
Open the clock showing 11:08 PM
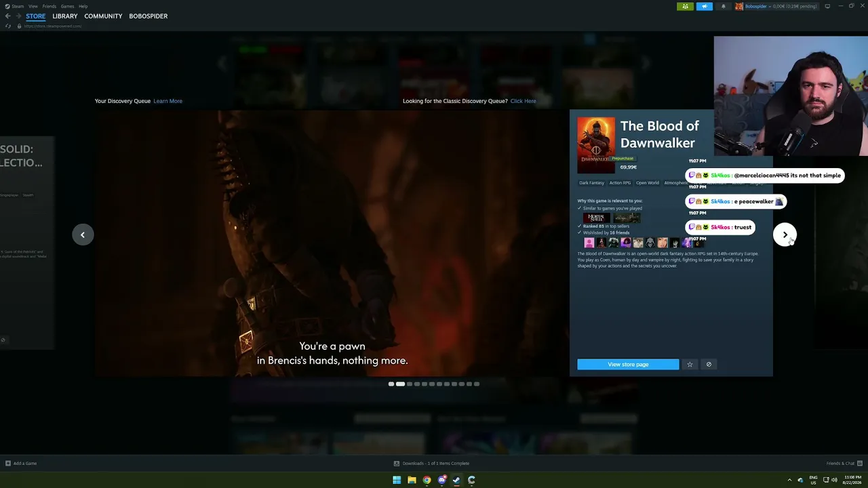click(x=851, y=480)
